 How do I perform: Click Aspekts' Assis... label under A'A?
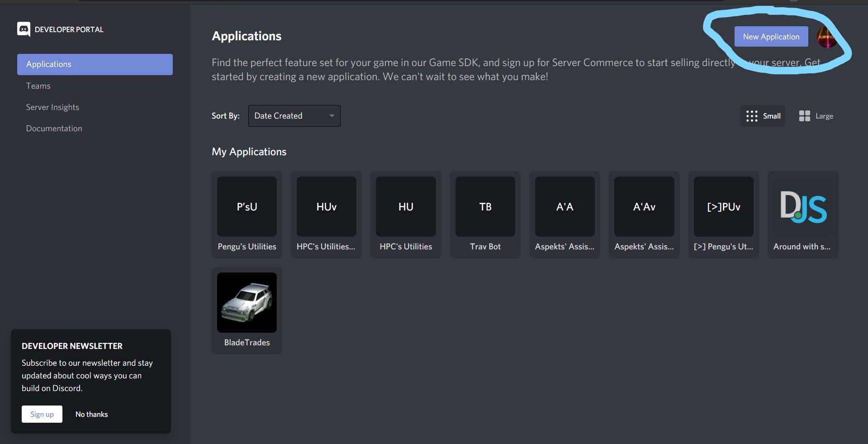tap(565, 247)
